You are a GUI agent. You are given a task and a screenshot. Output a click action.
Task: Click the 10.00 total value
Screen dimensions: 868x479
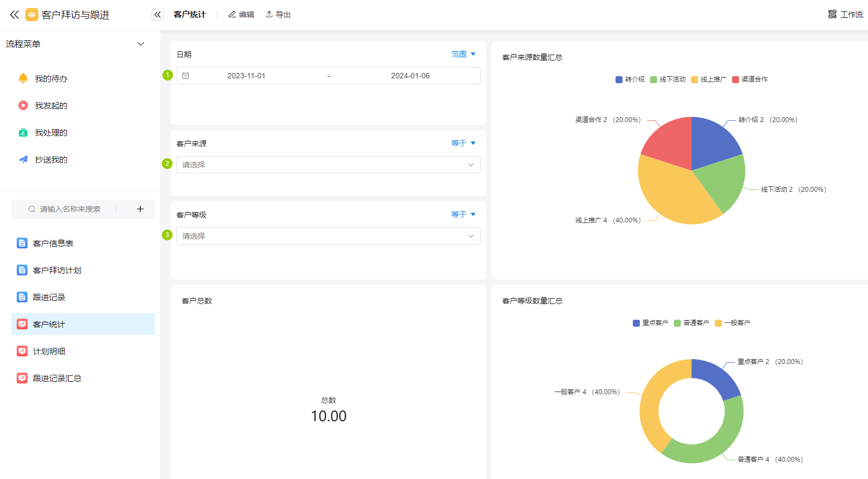click(329, 416)
